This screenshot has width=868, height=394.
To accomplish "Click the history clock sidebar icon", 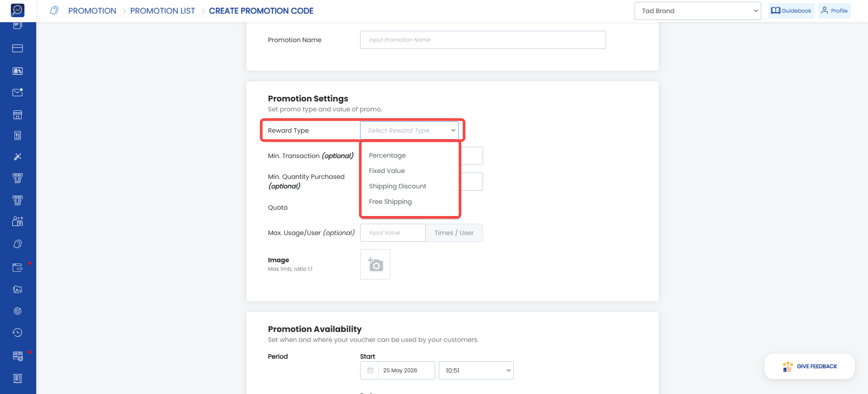I will click(x=18, y=332).
